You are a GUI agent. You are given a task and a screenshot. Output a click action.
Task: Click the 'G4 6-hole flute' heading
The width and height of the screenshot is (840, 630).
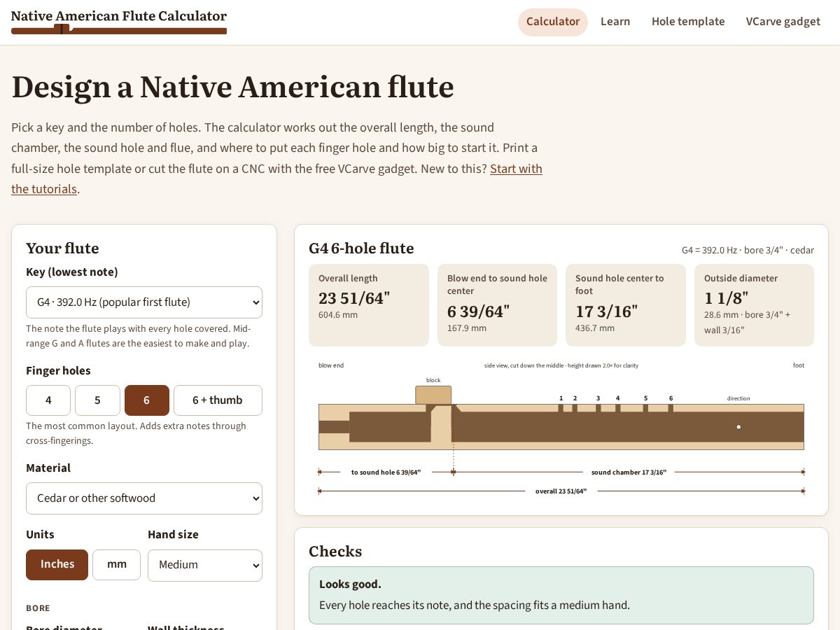pos(361,248)
